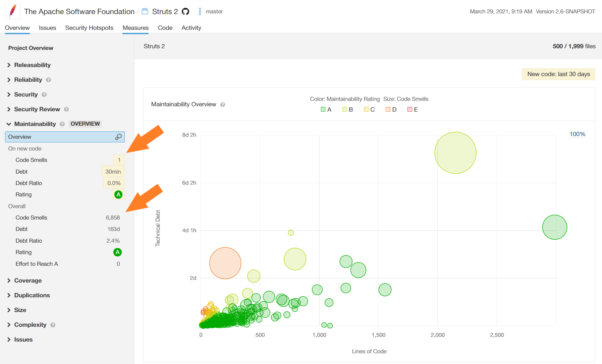Open Reliability help question mark
The image size is (602, 364).
(49, 80)
